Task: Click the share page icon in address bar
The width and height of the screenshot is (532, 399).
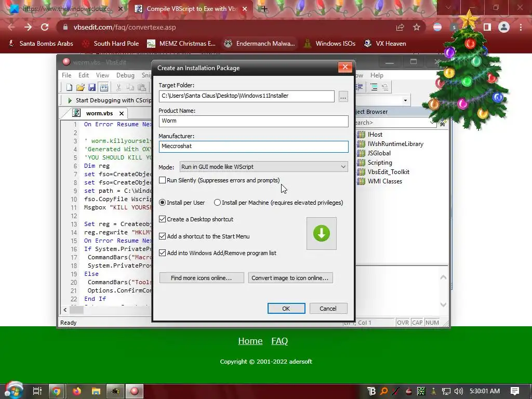Action: (x=400, y=27)
